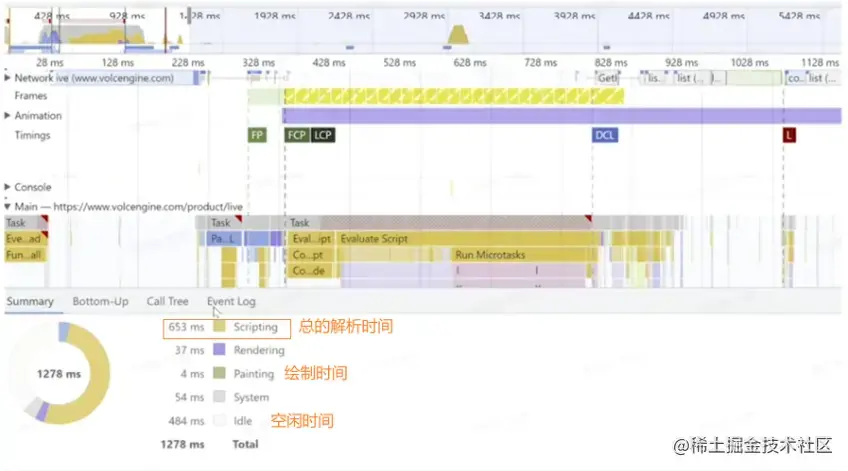This screenshot has width=848, height=471.
Task: Click the 1278 ms donut chart center
Action: point(59,374)
